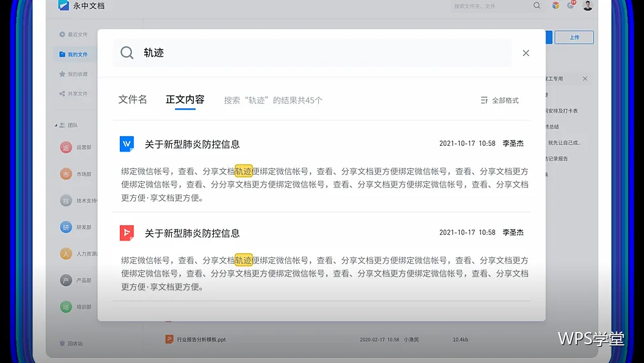Click the 永中文档 logo
Viewport: 644px width, 363px height.
coord(81,5)
